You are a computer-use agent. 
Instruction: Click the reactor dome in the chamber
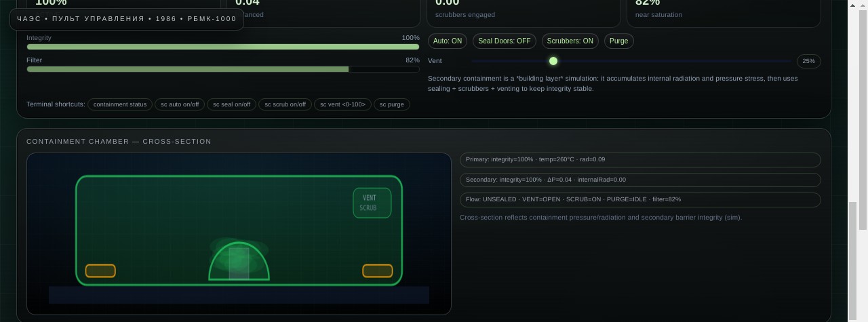(x=239, y=261)
